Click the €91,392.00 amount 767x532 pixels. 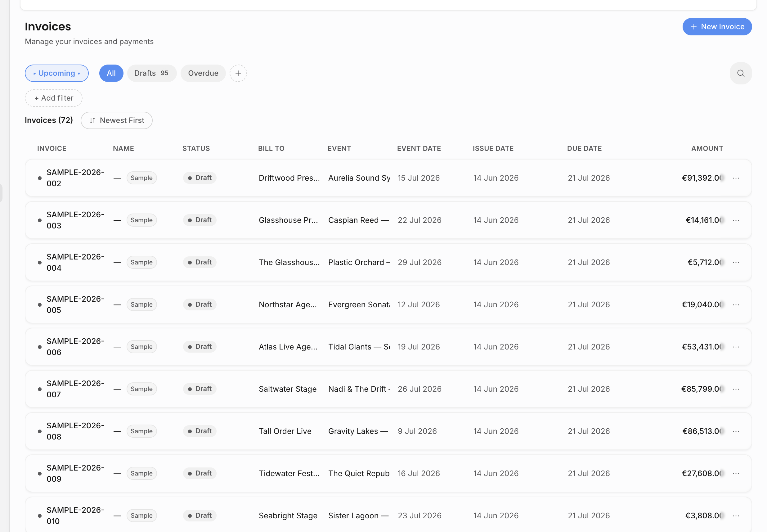point(702,178)
